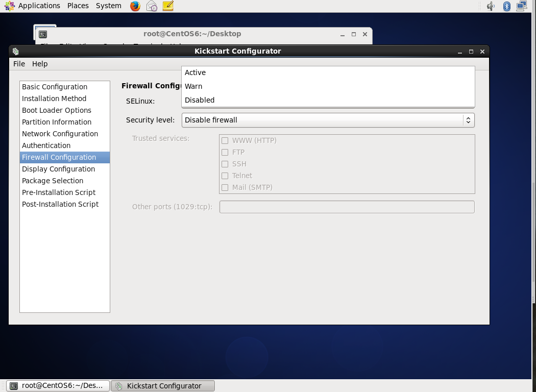Select Package Selection in the sidebar
Image resolution: width=536 pixels, height=392 pixels.
coord(65,181)
